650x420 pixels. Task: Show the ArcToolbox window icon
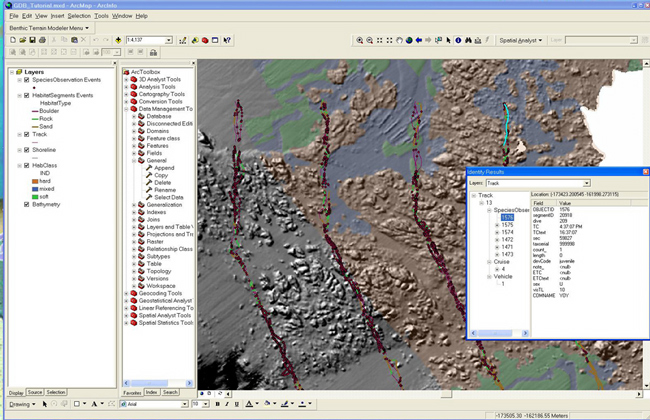[x=205, y=40]
